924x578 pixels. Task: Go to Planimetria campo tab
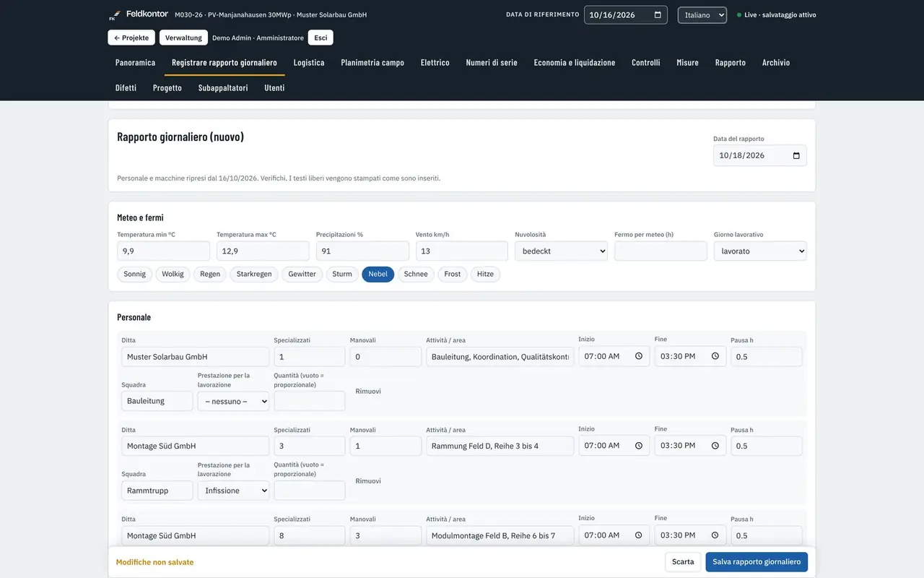click(x=372, y=63)
